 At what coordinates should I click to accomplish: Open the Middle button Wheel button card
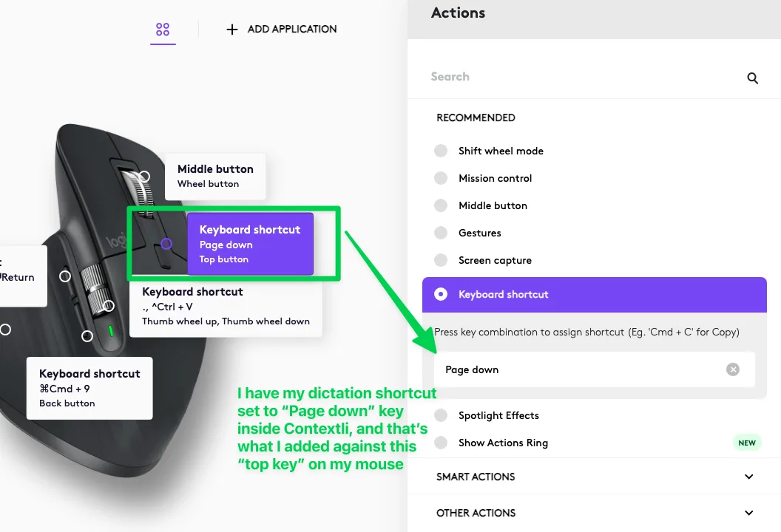coord(215,176)
